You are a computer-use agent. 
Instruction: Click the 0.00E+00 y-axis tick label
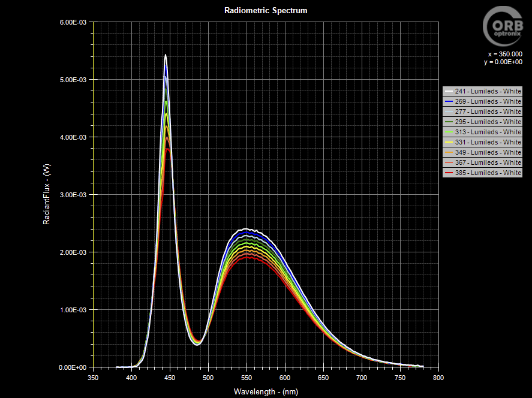(x=73, y=367)
